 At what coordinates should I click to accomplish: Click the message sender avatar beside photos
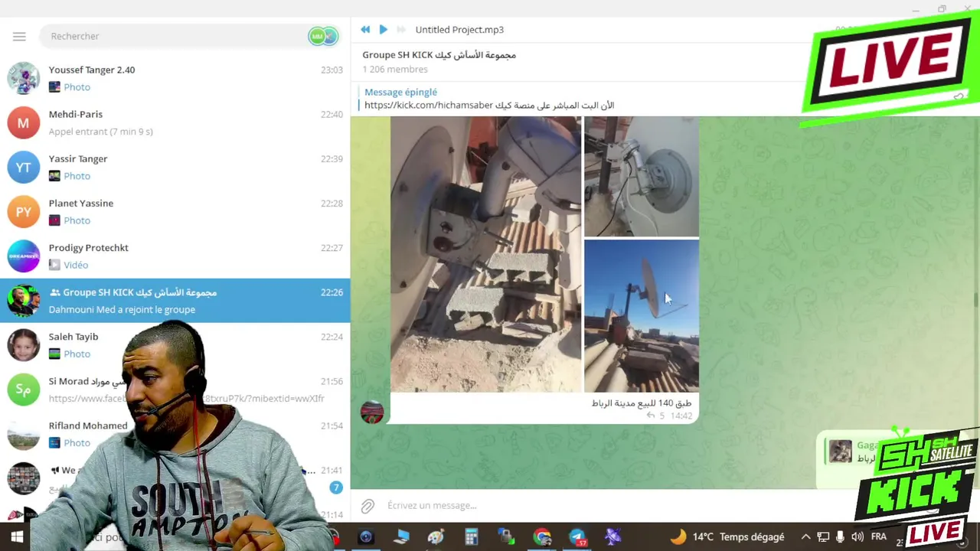click(372, 412)
